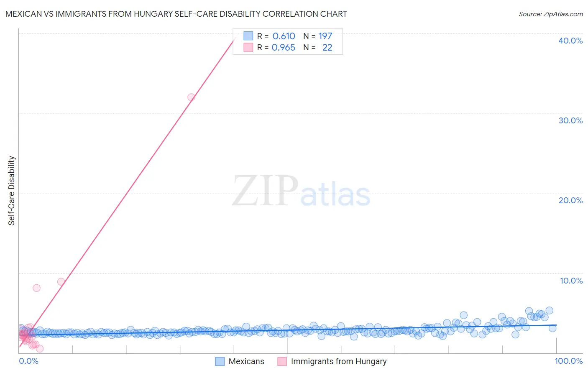The height and width of the screenshot is (373, 588).
Task: Click the Self-Care Disability axis title
Action: click(12, 191)
